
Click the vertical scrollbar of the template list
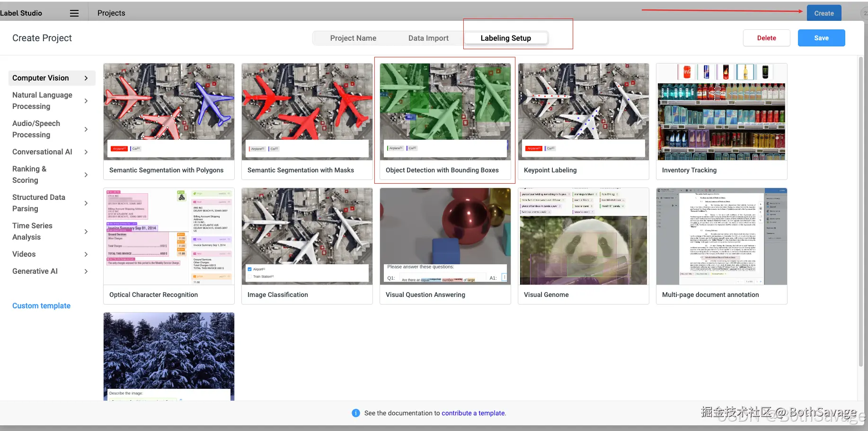[861, 212]
